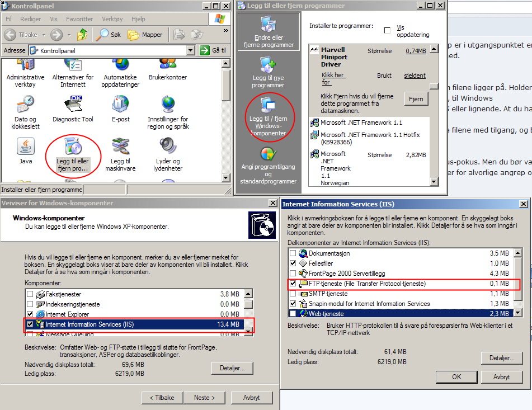The image size is (532, 410).
Task: Check Dokumentasjon subcomponent checkbox
Action: (293, 253)
